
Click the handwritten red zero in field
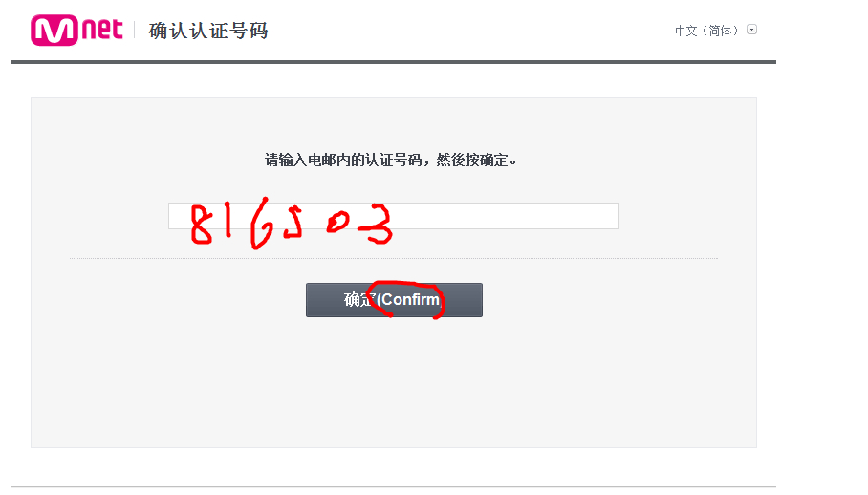click(x=337, y=223)
